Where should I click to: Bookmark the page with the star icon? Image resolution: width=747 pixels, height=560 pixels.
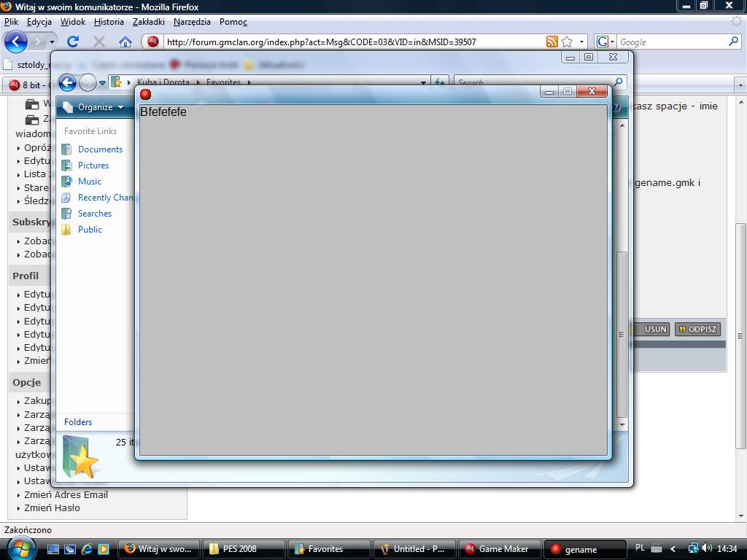coord(567,42)
